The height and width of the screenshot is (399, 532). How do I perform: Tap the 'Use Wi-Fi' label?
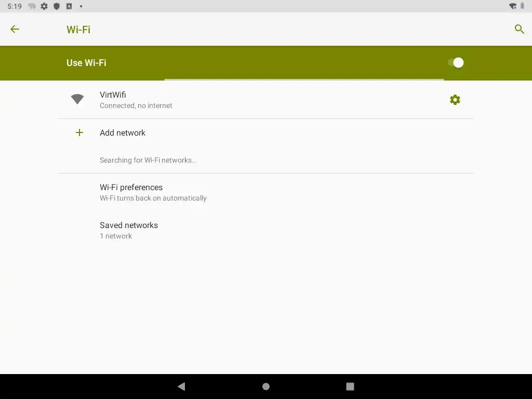coord(86,63)
